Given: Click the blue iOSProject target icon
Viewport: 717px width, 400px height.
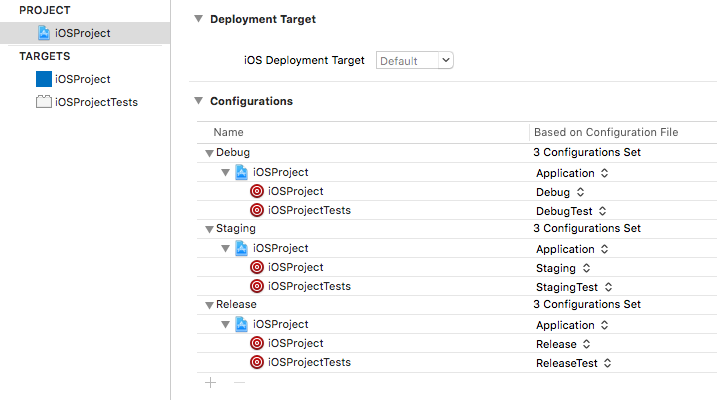Looking at the screenshot, I should (44, 79).
